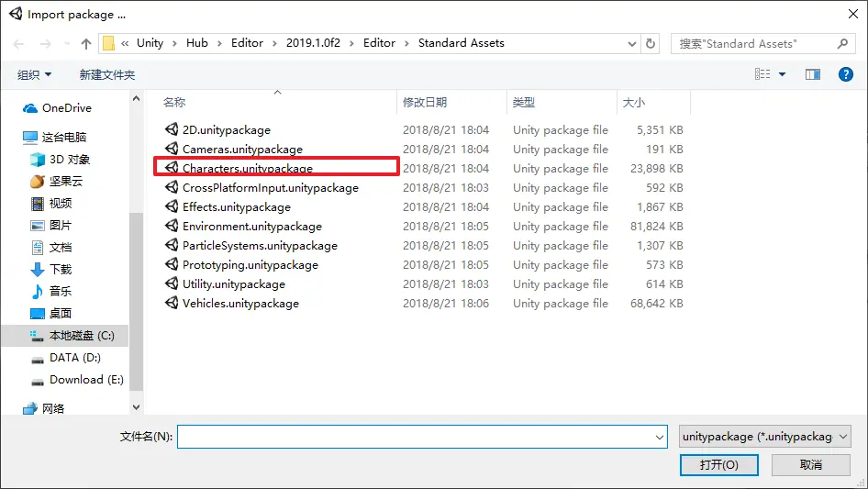Viewport: 868px width, 489px height.
Task: Select the Vehicles.unitypackage file name
Action: coord(240,303)
